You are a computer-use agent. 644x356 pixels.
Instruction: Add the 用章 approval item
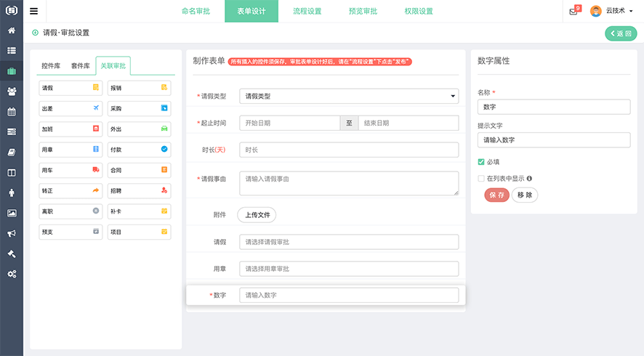[x=71, y=150]
